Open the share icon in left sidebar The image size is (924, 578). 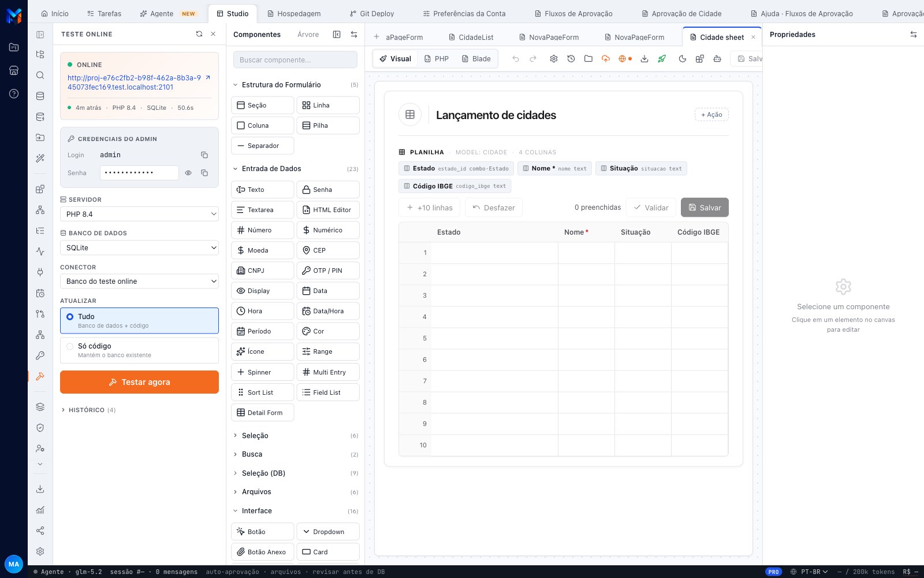(x=40, y=531)
